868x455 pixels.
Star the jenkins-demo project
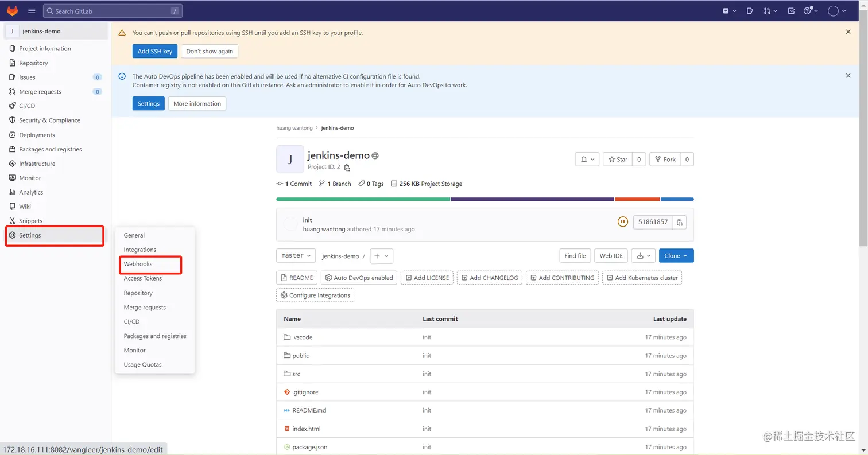pyautogui.click(x=617, y=159)
